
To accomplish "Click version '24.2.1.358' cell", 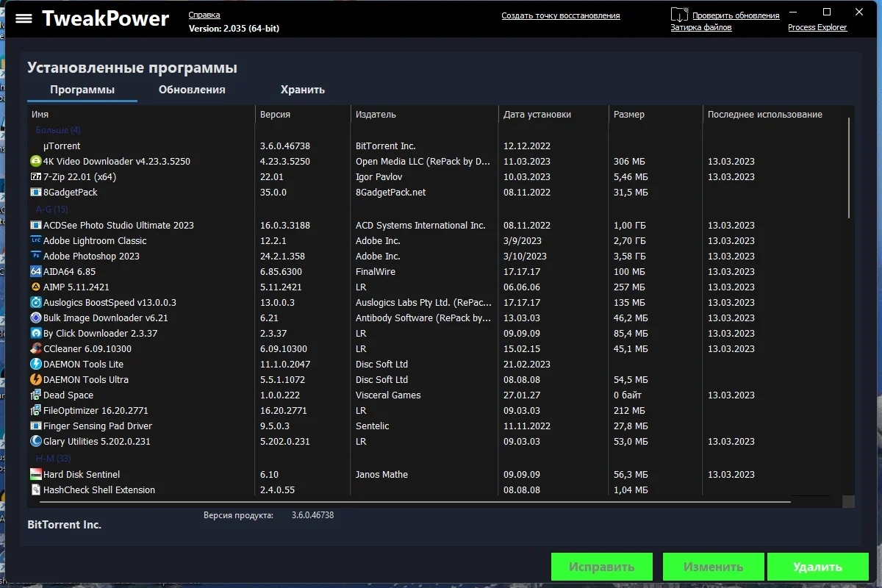I will pyautogui.click(x=282, y=256).
